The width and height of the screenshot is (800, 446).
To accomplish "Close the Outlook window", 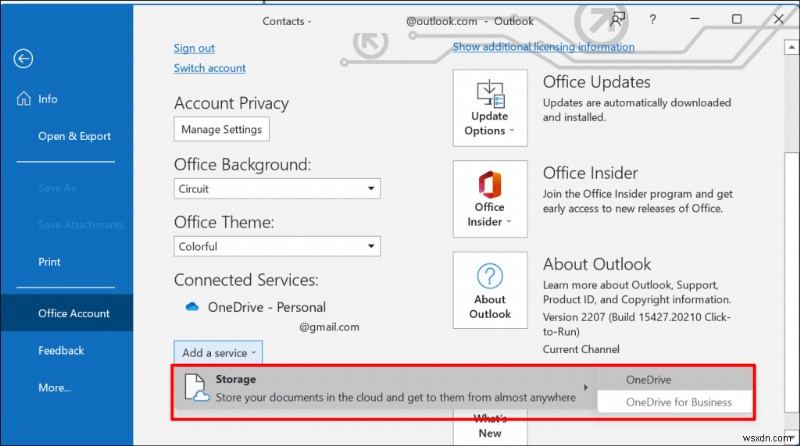I will coord(779,19).
